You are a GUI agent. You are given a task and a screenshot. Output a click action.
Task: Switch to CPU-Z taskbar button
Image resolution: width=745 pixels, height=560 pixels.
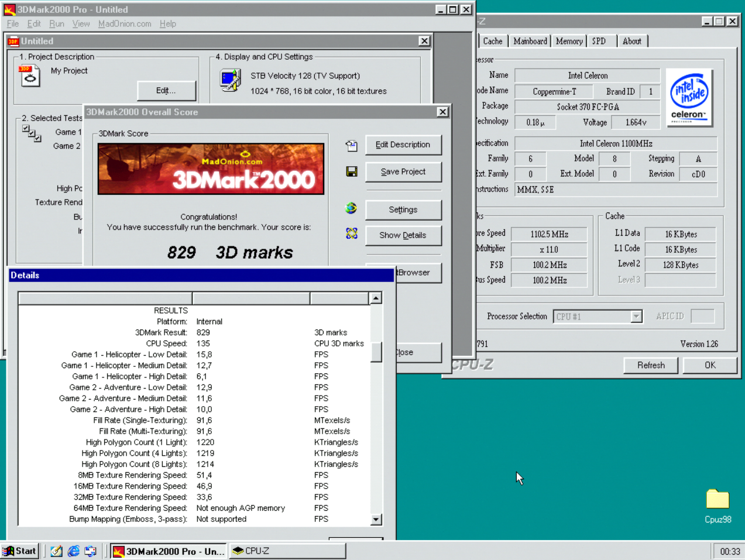[287, 551]
